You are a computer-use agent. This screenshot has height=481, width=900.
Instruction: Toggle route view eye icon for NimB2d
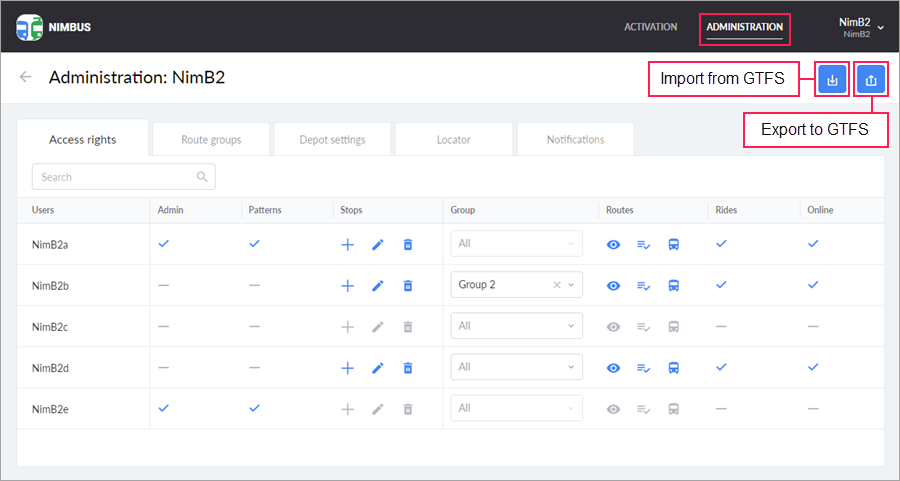(x=614, y=367)
